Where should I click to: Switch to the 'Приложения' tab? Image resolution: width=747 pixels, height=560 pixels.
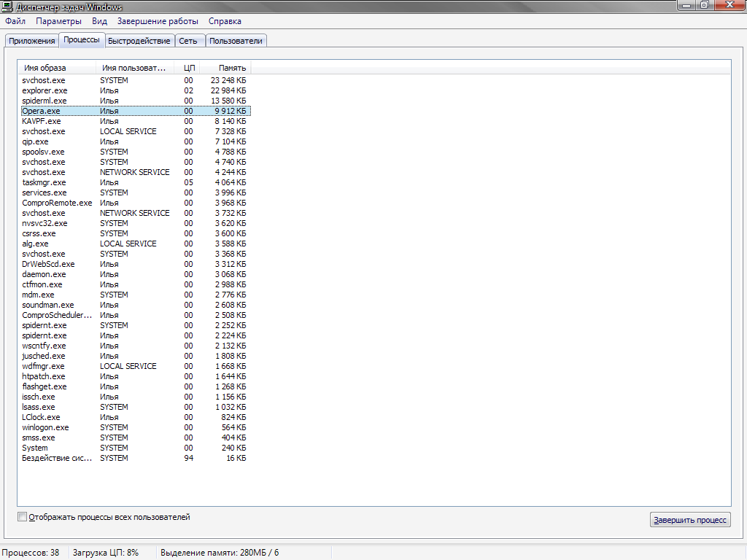31,41
